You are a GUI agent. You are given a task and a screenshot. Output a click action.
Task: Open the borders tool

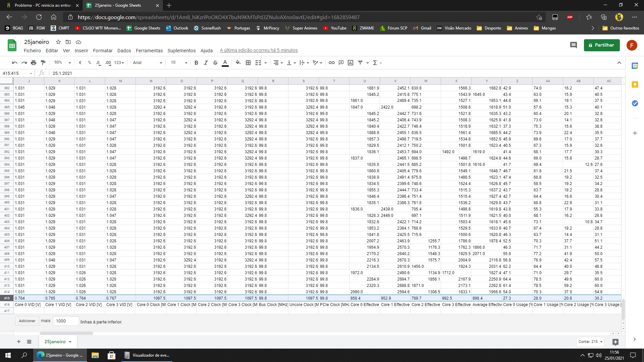coord(248,63)
